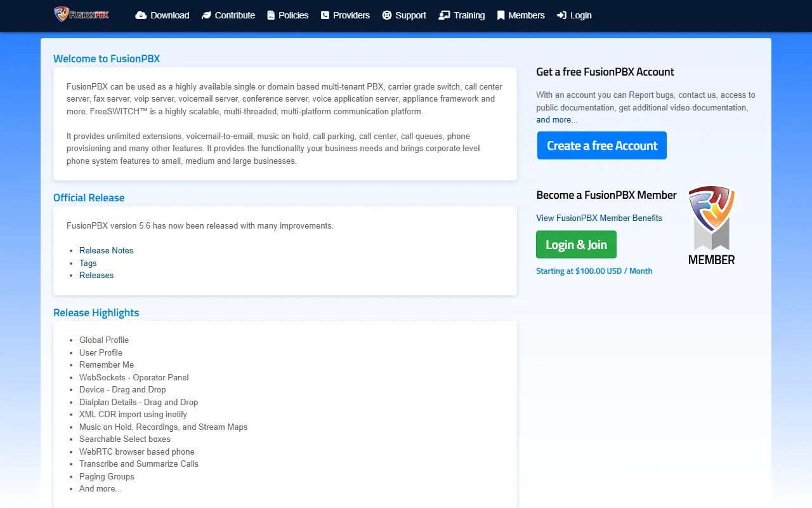812x508 pixels.
Task: Click the 'Global Profile' highlight item
Action: [104, 340]
